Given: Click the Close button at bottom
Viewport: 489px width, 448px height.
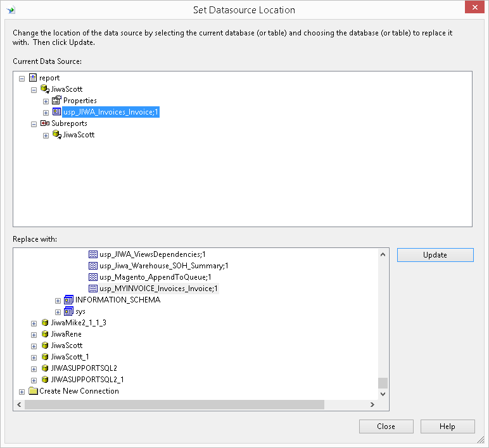Looking at the screenshot, I should 386,426.
